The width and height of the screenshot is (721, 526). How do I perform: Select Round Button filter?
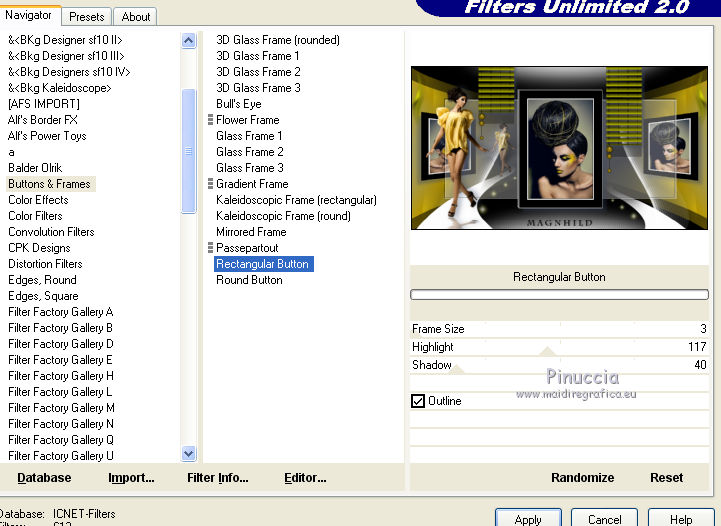pos(249,280)
